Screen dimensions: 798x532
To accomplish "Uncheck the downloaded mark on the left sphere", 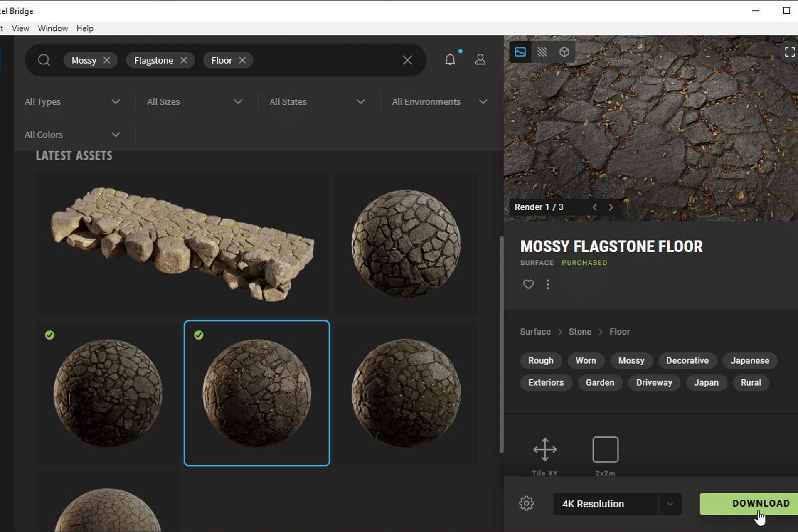I will [x=50, y=335].
